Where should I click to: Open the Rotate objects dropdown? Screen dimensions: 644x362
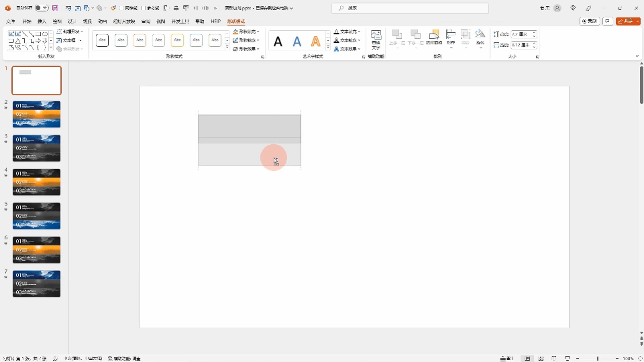(480, 39)
